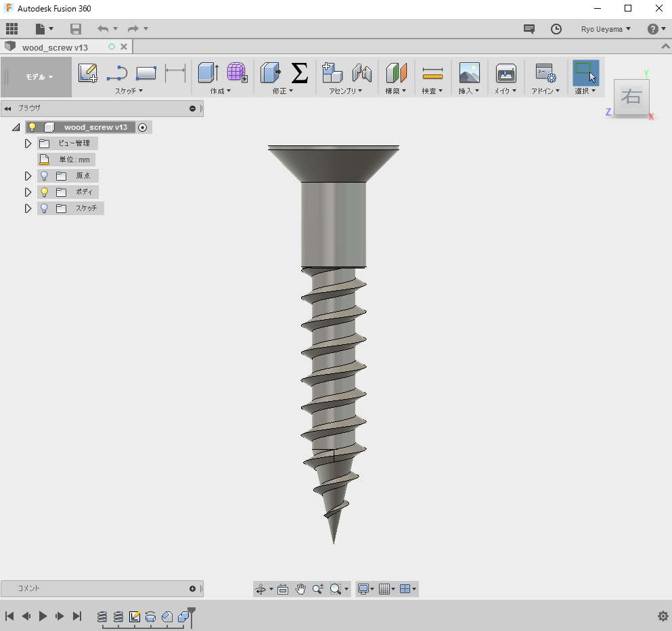The image size is (672, 631).
Task: Jump to the timeline start
Action: pyautogui.click(x=9, y=616)
